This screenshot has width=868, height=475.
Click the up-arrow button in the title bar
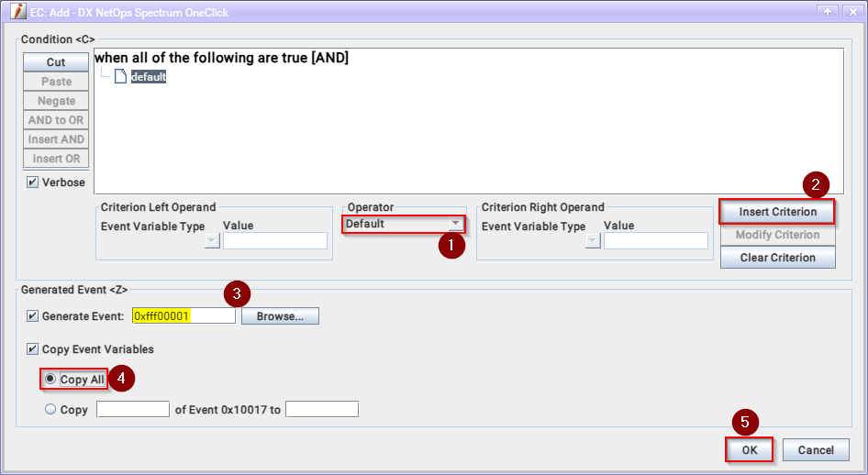pos(827,12)
